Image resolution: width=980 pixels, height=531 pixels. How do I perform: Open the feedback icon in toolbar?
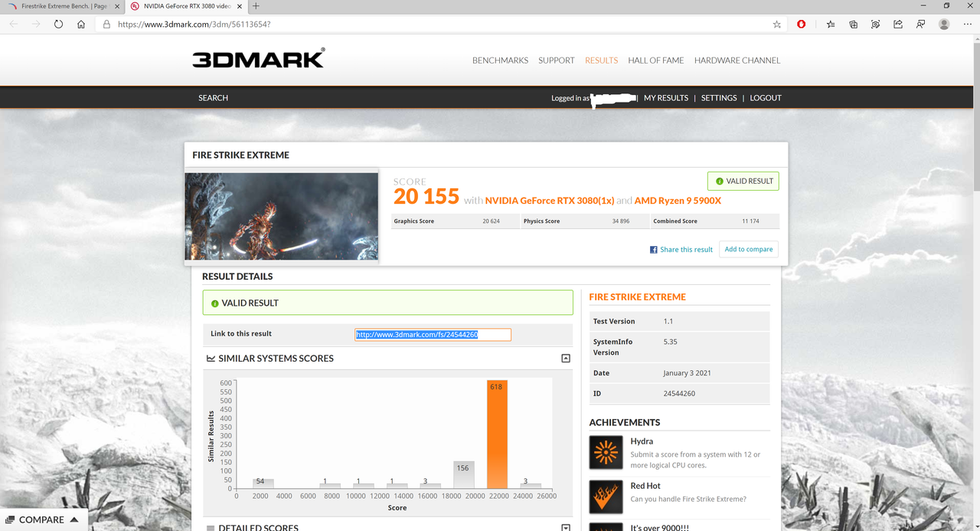pos(921,25)
